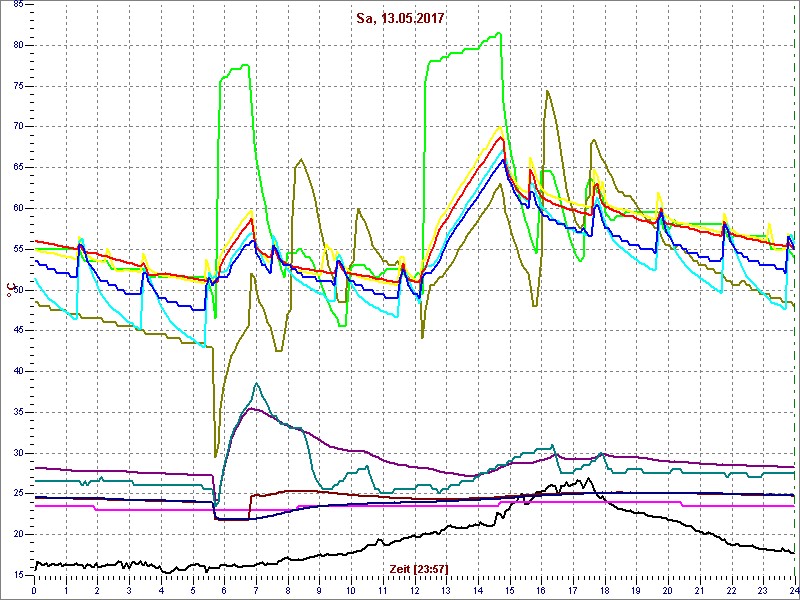Click hour 12 on the time axis
800x600 pixels.
pyautogui.click(x=414, y=590)
